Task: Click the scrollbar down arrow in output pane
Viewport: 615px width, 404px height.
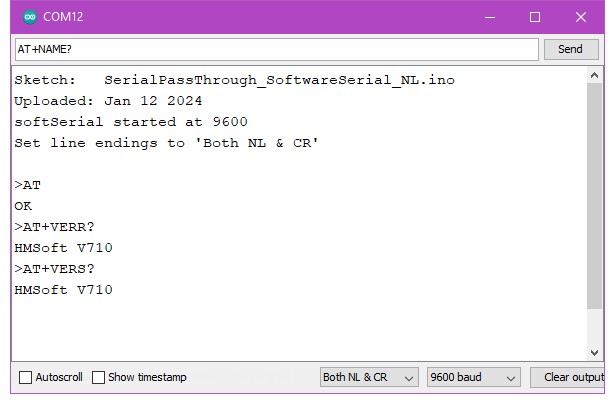Action: (x=596, y=352)
